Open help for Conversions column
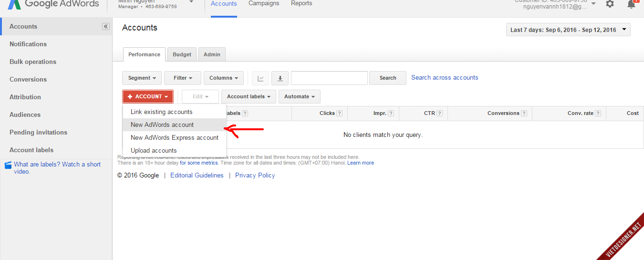 tap(524, 114)
